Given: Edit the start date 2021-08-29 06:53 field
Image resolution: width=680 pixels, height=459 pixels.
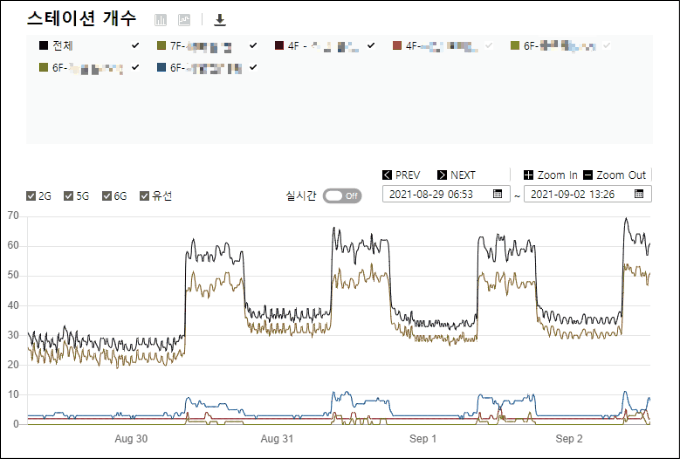Looking at the screenshot, I should [x=446, y=194].
